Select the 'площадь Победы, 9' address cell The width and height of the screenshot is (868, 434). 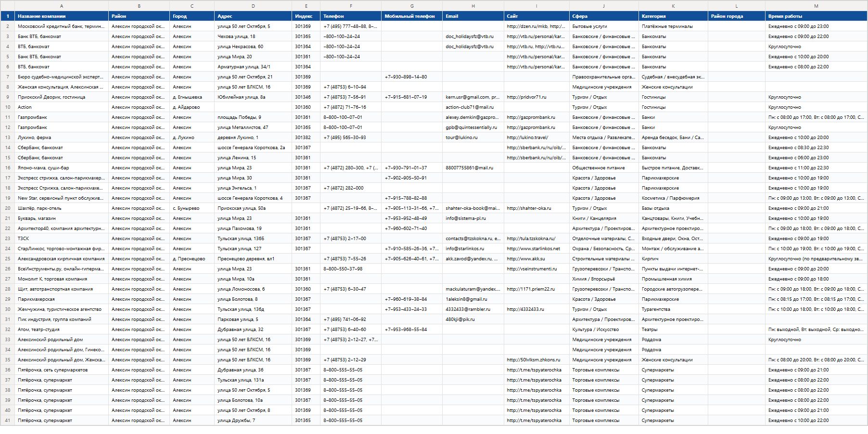click(x=253, y=117)
